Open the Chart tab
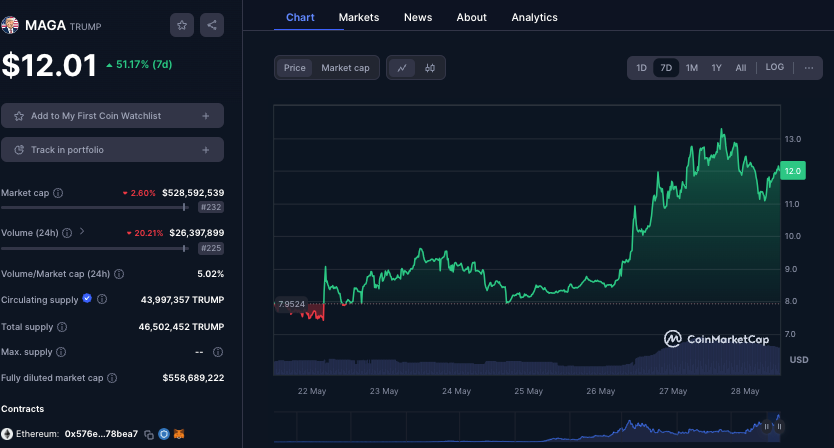 (300, 17)
